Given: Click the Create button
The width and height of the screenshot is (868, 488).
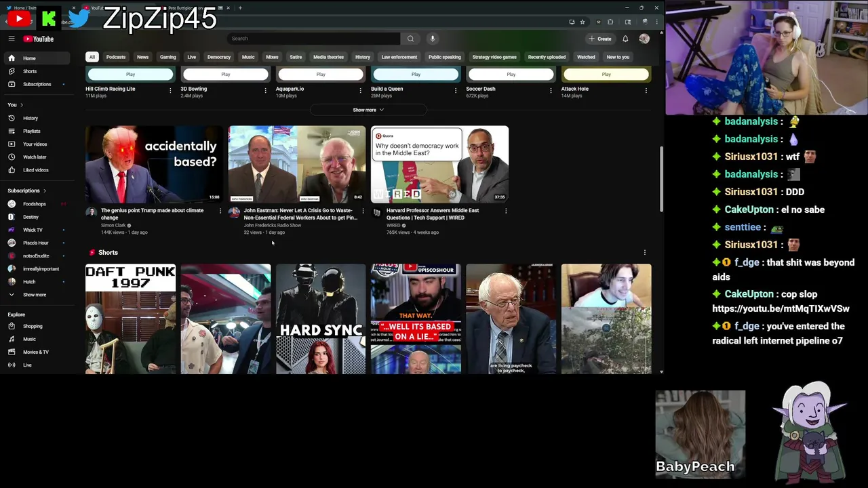Looking at the screenshot, I should [x=600, y=39].
